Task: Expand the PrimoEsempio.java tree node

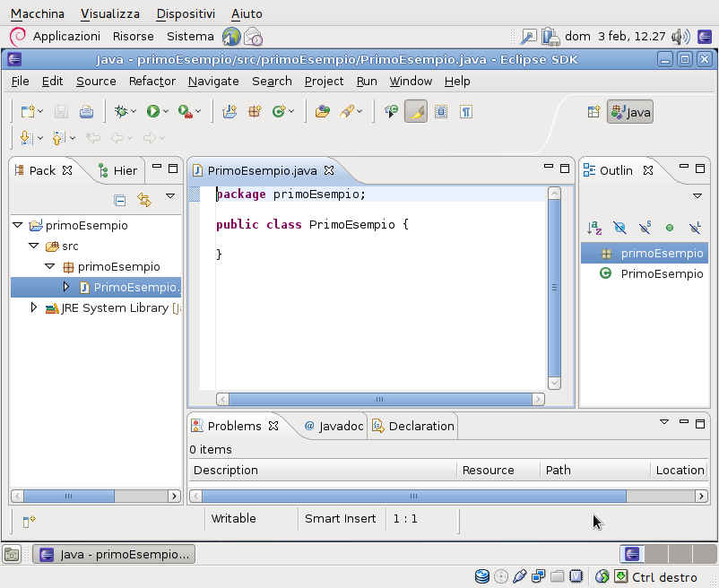Action: 66,287
